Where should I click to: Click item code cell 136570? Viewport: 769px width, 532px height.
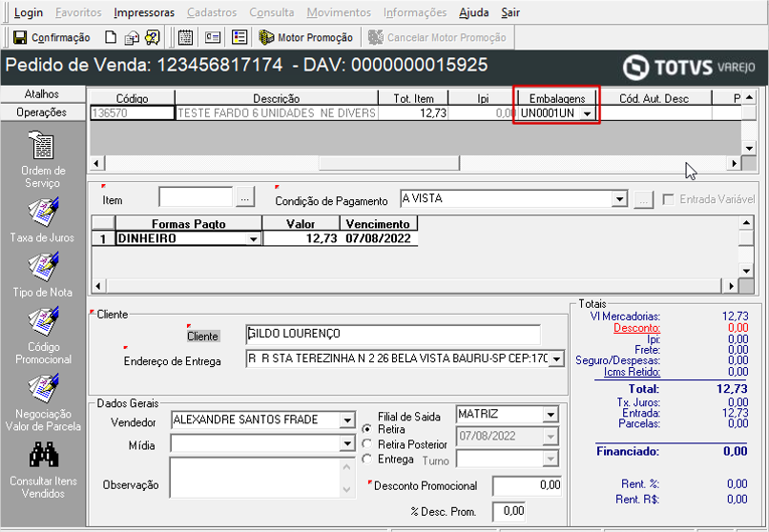(x=133, y=113)
